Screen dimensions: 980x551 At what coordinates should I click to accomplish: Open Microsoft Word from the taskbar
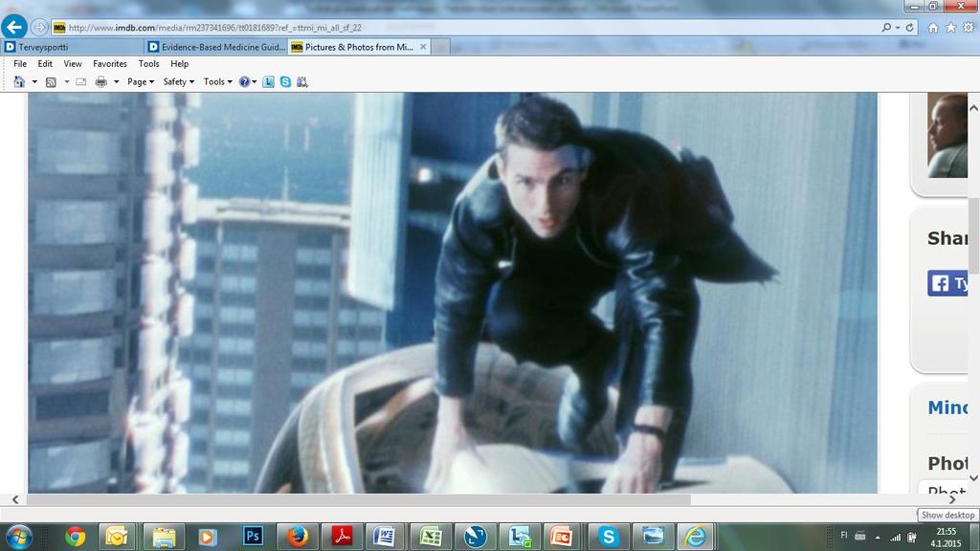pos(384,537)
